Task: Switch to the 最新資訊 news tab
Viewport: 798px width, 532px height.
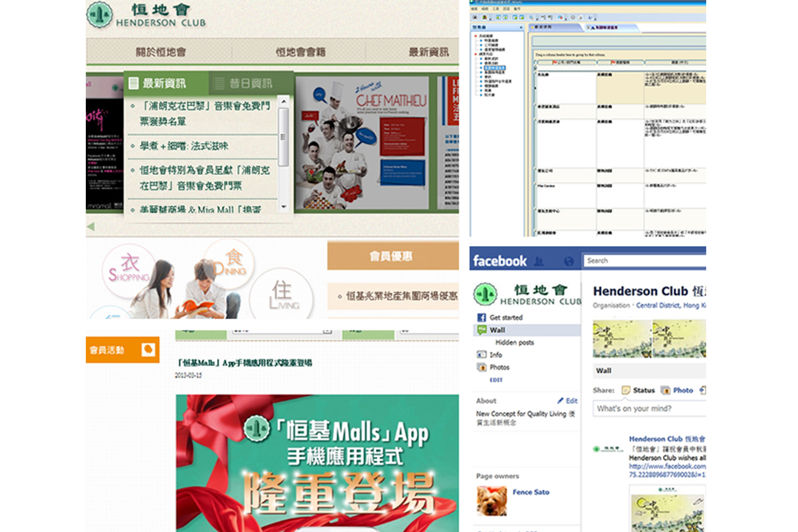Action: (166, 83)
